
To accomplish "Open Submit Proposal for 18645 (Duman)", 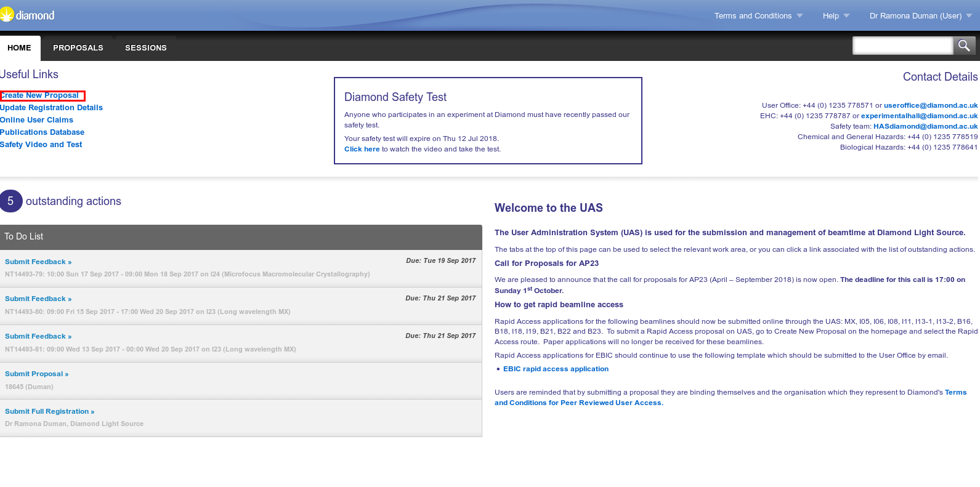I will (36, 374).
